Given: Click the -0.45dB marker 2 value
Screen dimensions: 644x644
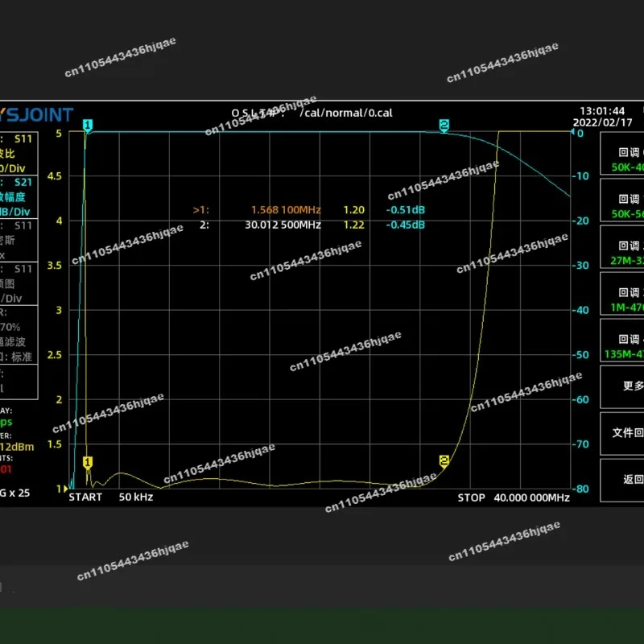Looking at the screenshot, I should tap(406, 225).
